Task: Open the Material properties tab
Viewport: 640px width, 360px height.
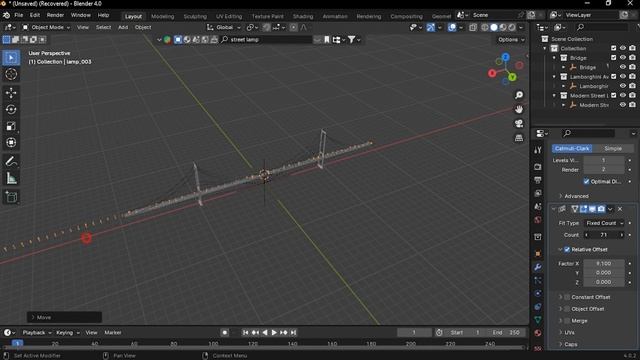Action: (x=538, y=333)
